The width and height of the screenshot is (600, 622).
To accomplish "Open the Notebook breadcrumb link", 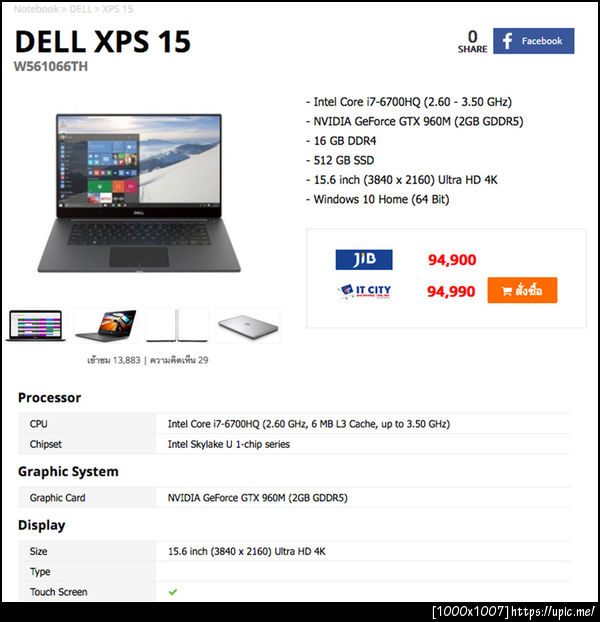I will (36, 9).
